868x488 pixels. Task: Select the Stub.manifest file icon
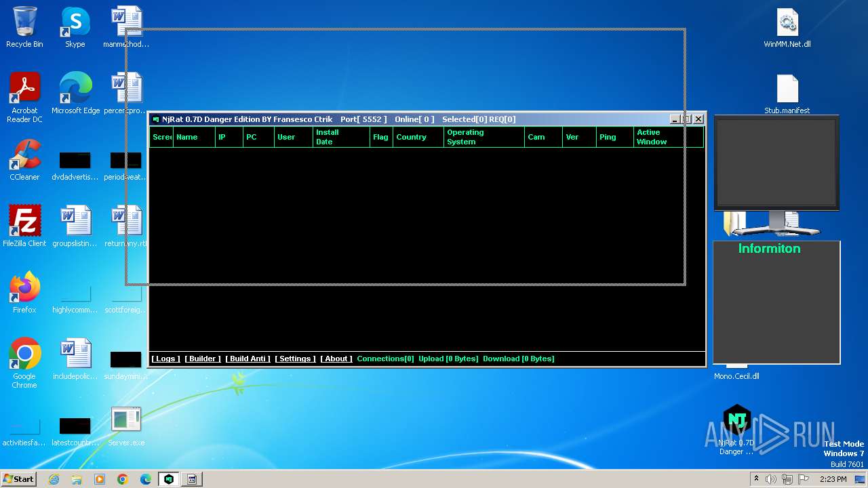(x=787, y=94)
